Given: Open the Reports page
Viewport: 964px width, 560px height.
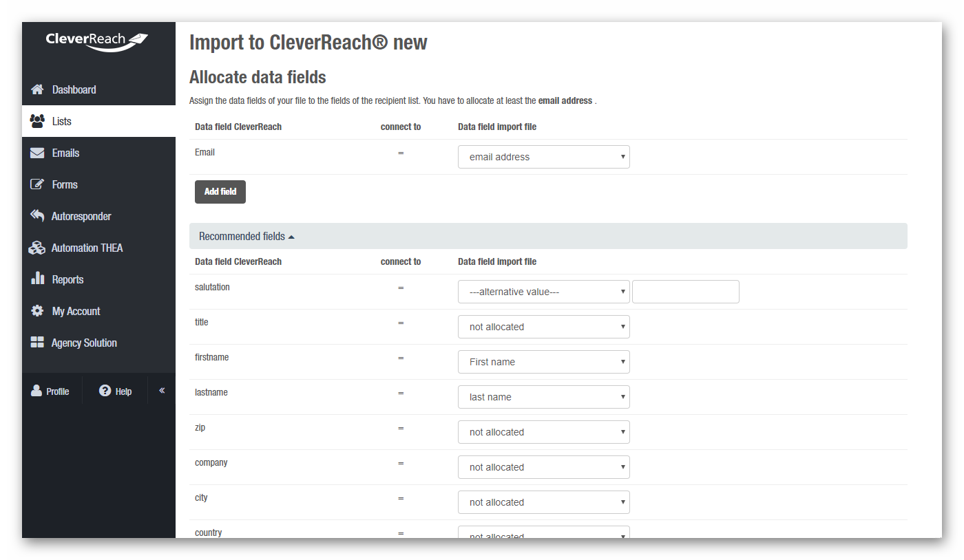Looking at the screenshot, I should pos(98,279).
